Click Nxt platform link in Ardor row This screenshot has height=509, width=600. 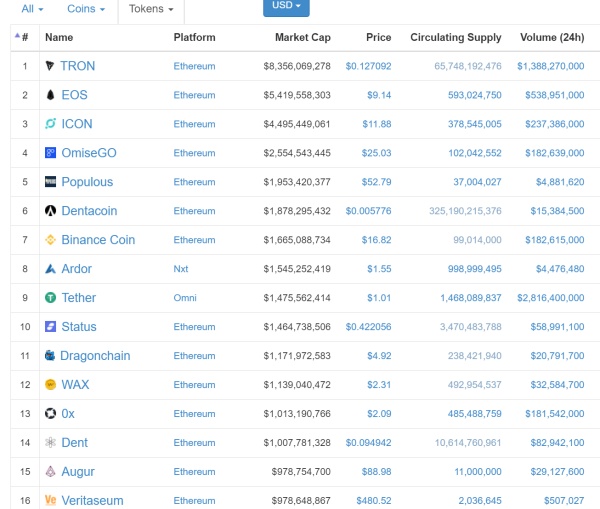[x=181, y=269]
